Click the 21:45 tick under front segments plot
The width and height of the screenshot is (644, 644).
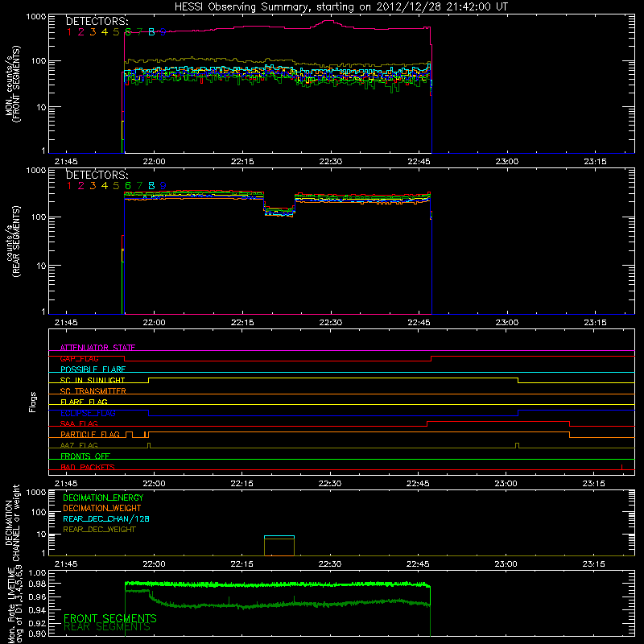click(x=66, y=162)
